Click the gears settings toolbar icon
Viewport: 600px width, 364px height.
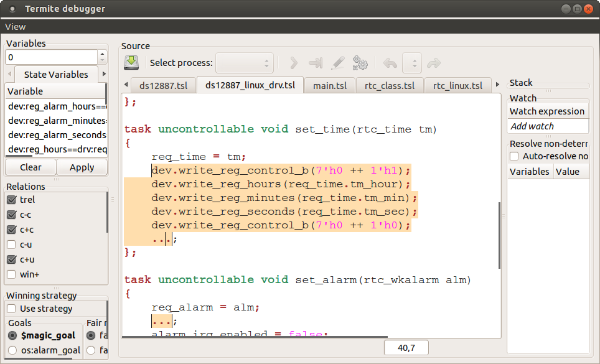click(360, 63)
